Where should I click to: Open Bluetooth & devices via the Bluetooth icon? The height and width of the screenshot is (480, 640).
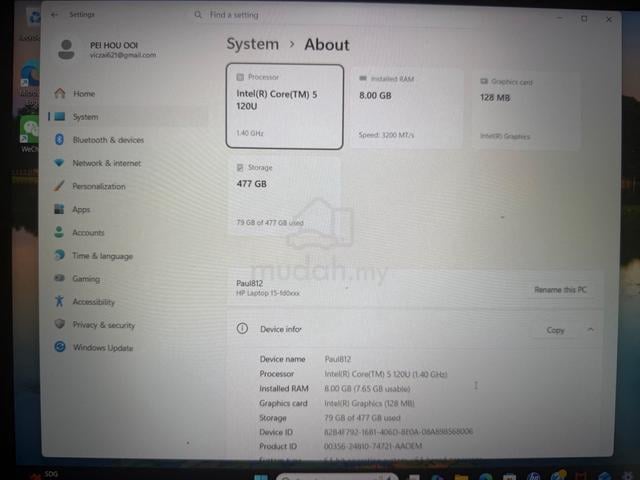pos(60,140)
